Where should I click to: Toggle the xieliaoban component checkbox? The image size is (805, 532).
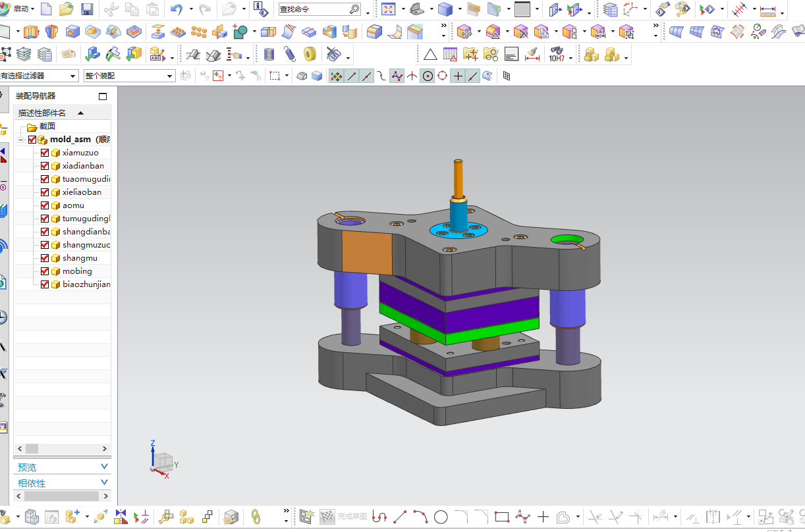click(x=45, y=192)
